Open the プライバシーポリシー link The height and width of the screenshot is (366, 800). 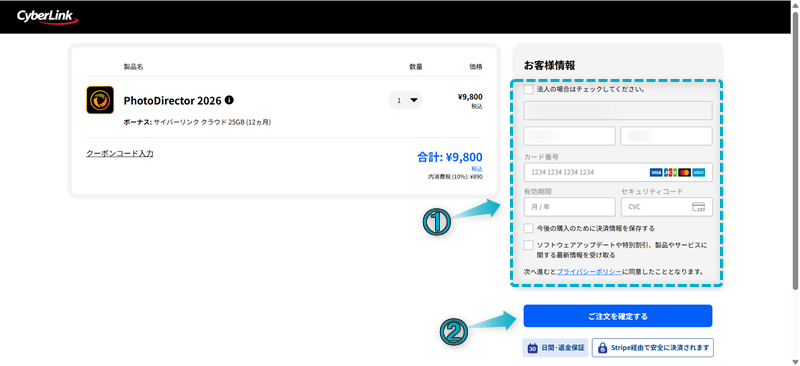coord(589,272)
